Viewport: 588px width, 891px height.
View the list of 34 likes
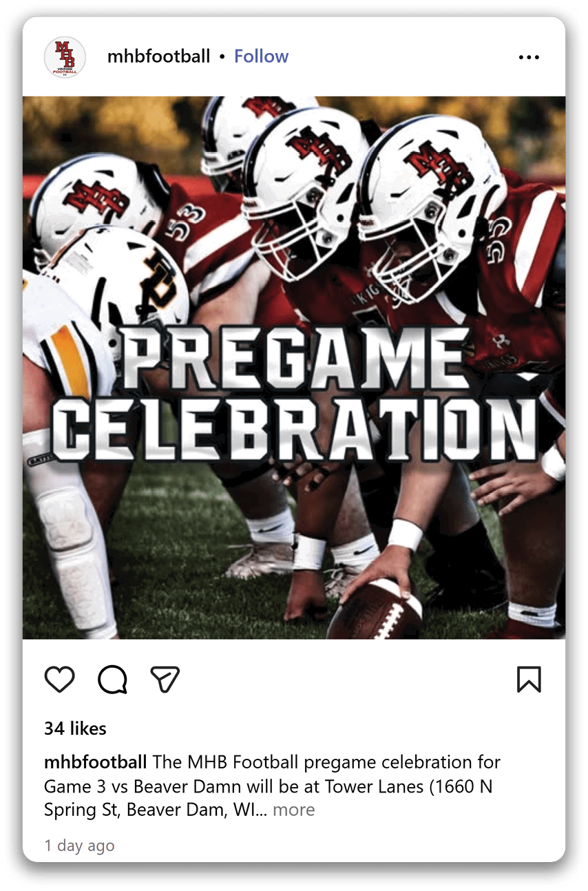pos(75,728)
